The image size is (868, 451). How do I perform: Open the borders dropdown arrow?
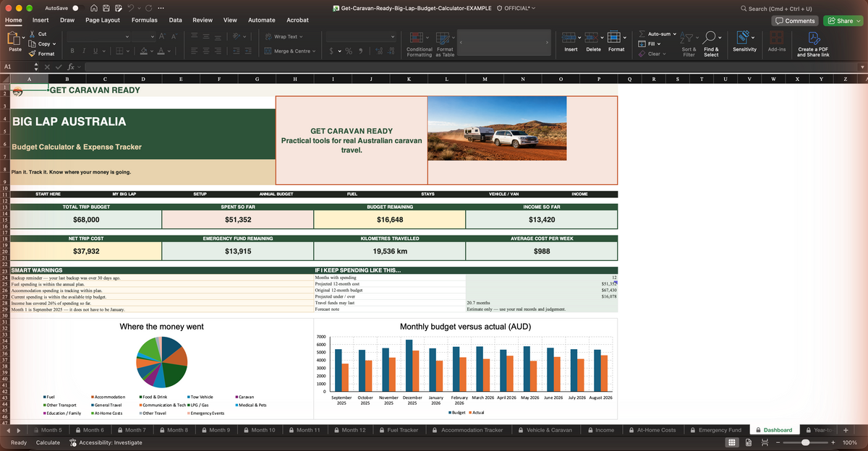(128, 51)
